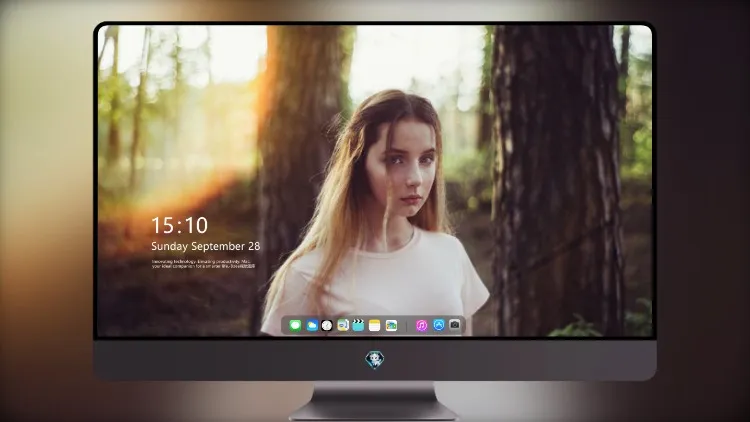Open the dock icon between Clock and clapperboard
This screenshot has height=422, width=750.
click(x=342, y=326)
